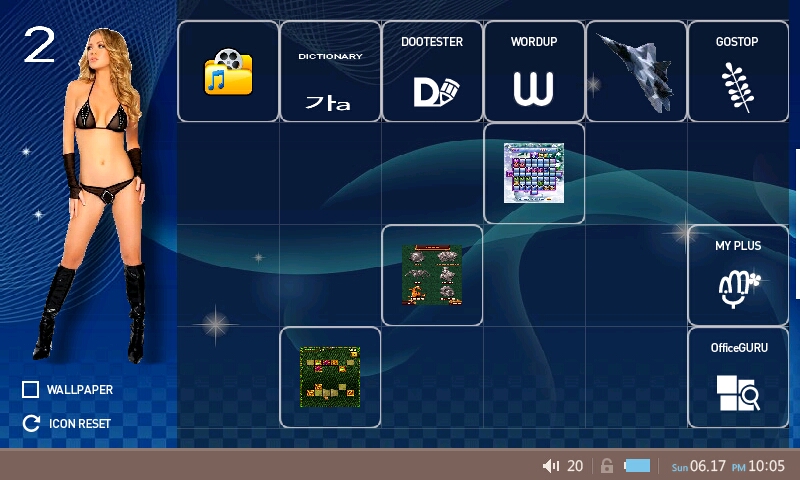Tick the WALLPAPER checkbox
The width and height of the screenshot is (800, 480).
tap(31, 389)
